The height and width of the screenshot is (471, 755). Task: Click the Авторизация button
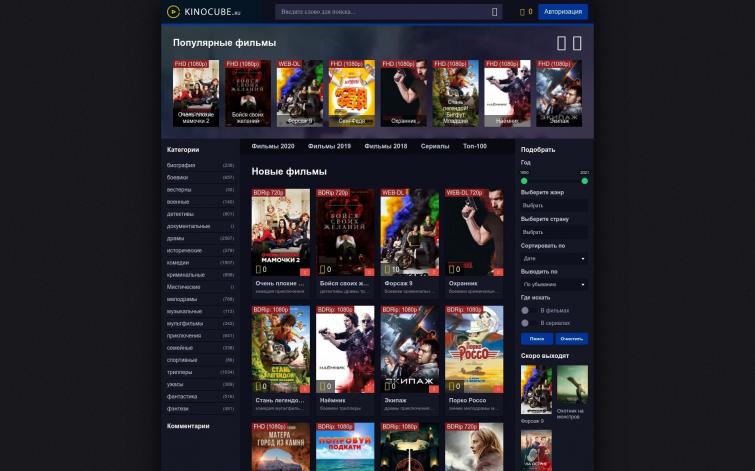563,12
